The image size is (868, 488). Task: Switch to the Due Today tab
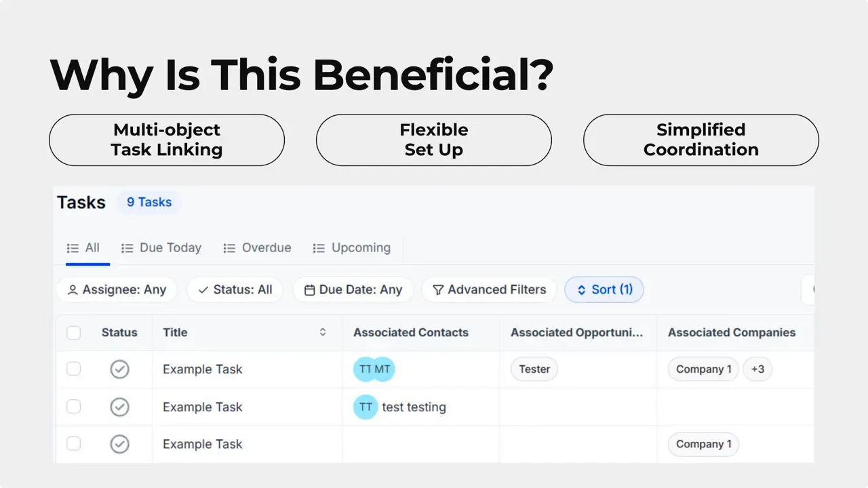[170, 247]
